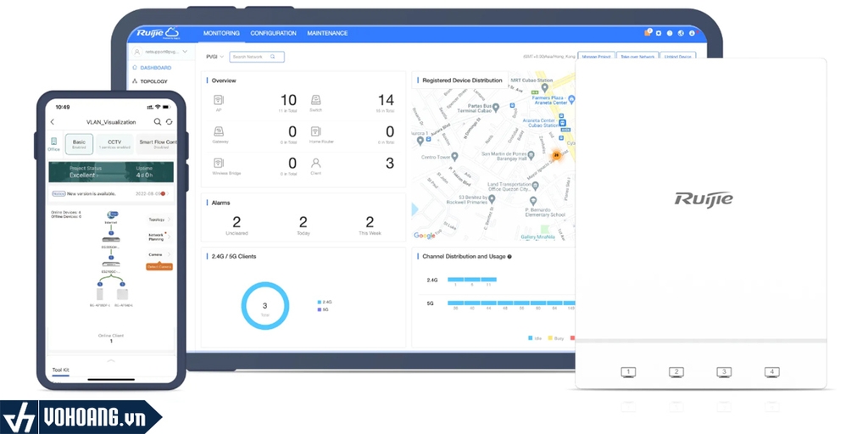The width and height of the screenshot is (868, 434).
Task: Click the orange device cluster marker on the map
Action: pos(556,155)
